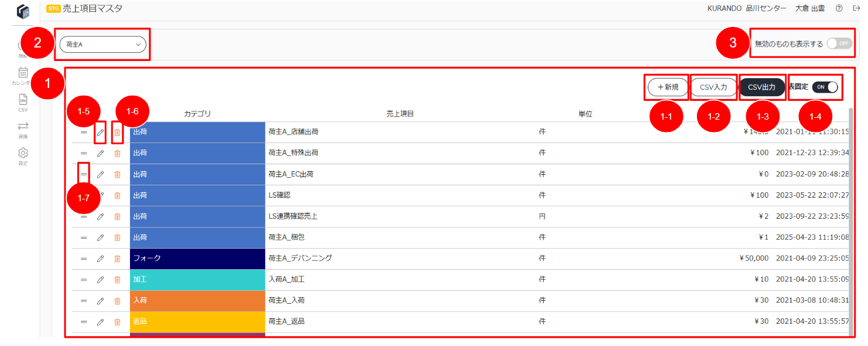Screen dimensions: 868x346
Task: Click the カテゴリ column header
Action: 197,114
